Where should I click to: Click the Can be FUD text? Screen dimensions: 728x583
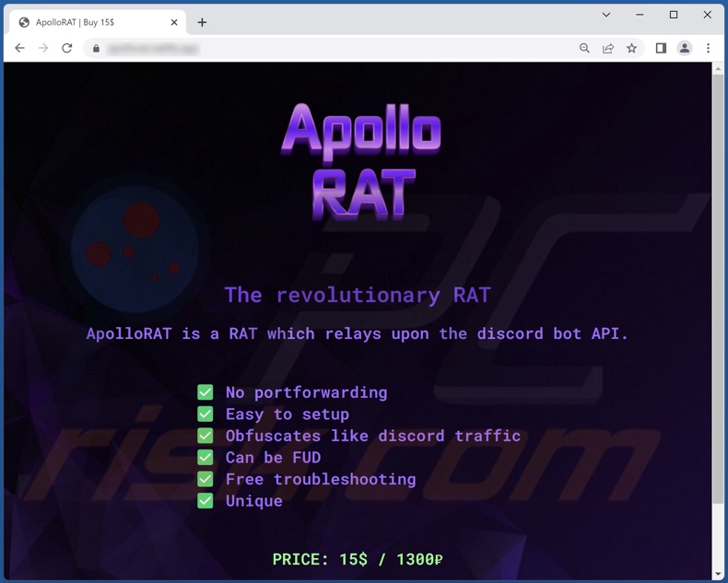click(273, 458)
